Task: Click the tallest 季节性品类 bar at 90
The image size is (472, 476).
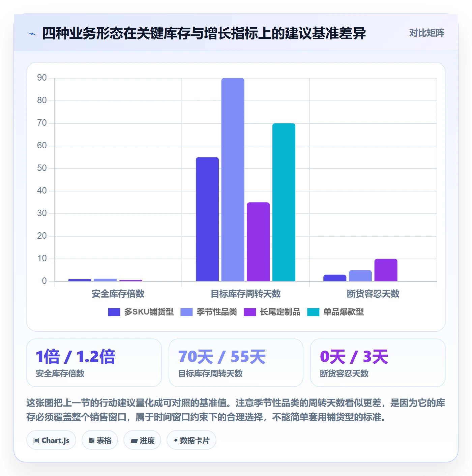Action: point(233,180)
